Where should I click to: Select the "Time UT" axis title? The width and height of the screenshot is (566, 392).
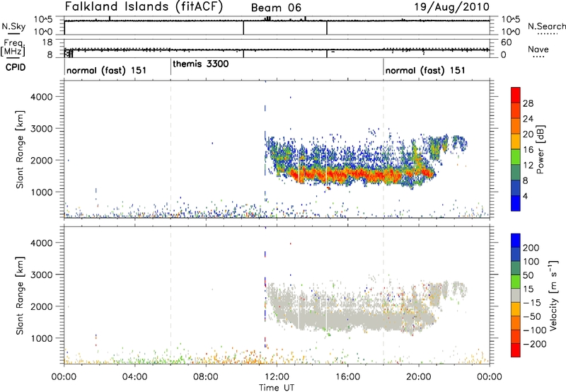[277, 388]
